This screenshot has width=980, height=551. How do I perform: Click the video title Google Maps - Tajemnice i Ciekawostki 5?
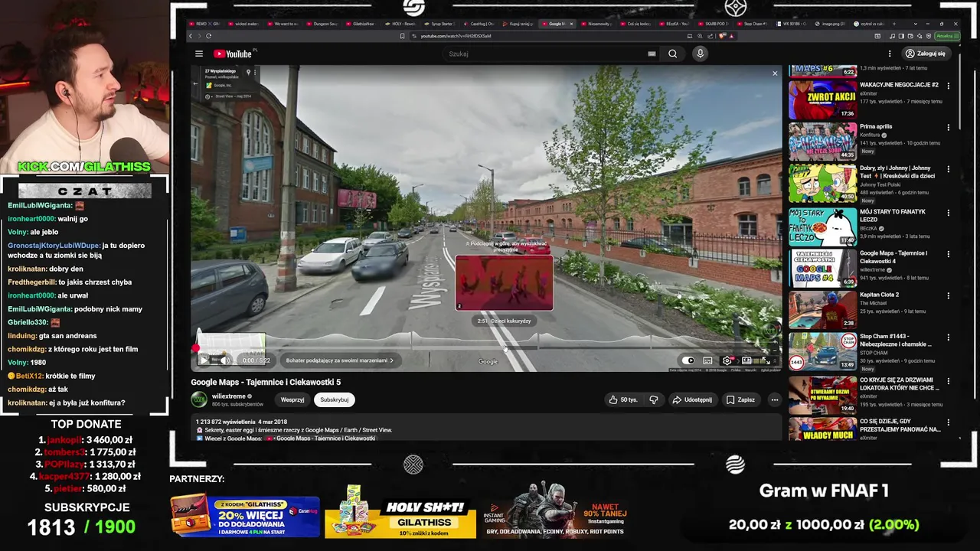[266, 382]
